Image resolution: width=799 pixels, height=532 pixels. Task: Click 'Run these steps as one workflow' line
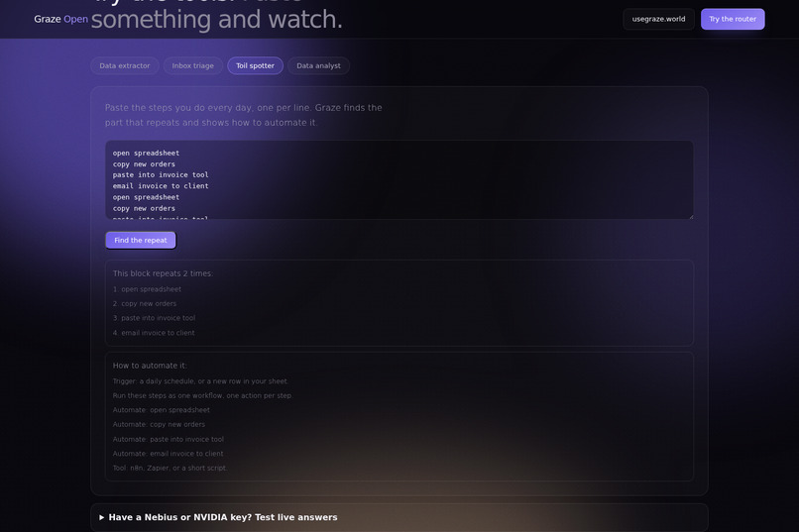pyautogui.click(x=202, y=395)
